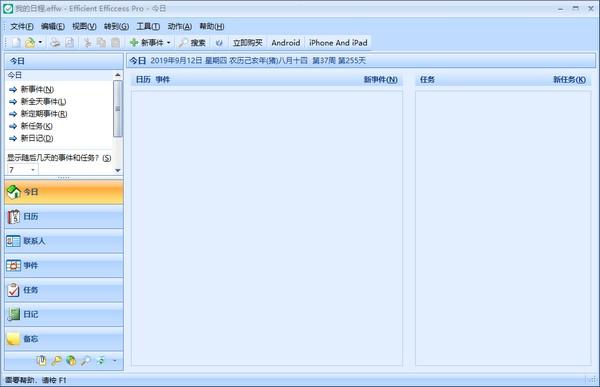
Task: Select the 事件 events navigation item
Action: click(x=64, y=266)
